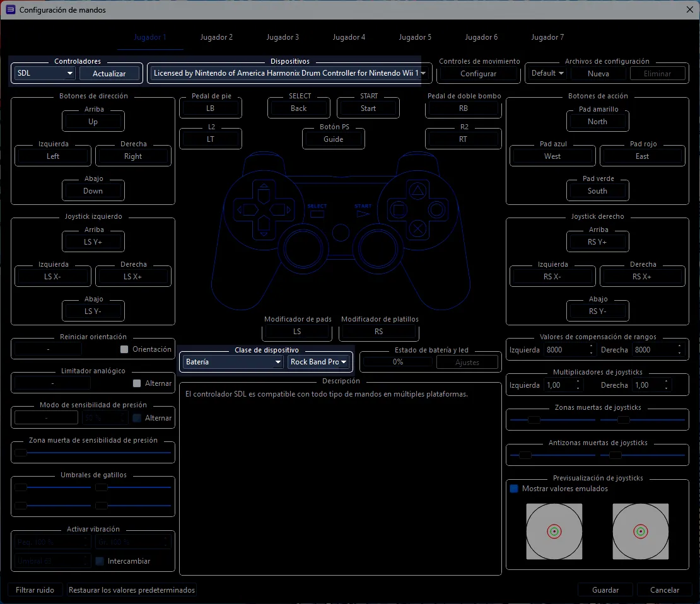
Task: Click Restaurar los valores predeterminados
Action: [132, 590]
